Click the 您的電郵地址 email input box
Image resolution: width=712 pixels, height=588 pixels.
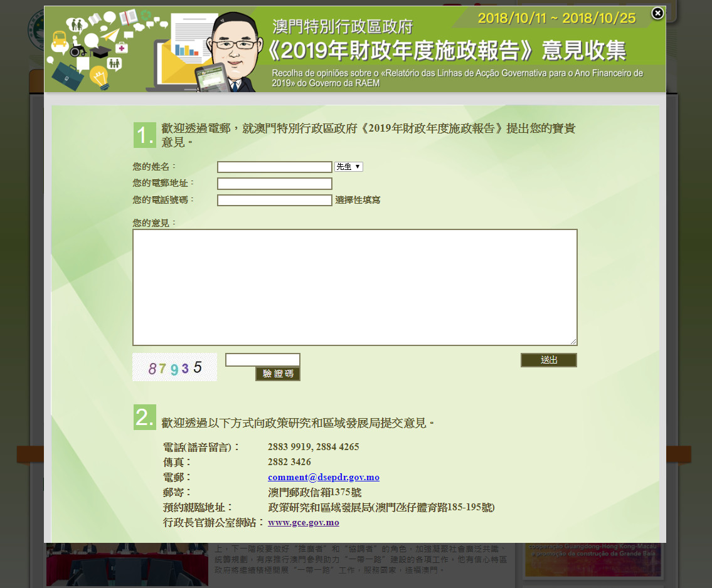(274, 184)
